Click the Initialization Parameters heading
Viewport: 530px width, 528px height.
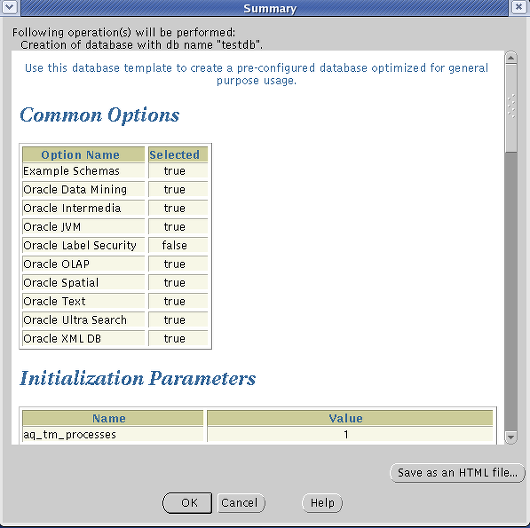click(x=138, y=378)
